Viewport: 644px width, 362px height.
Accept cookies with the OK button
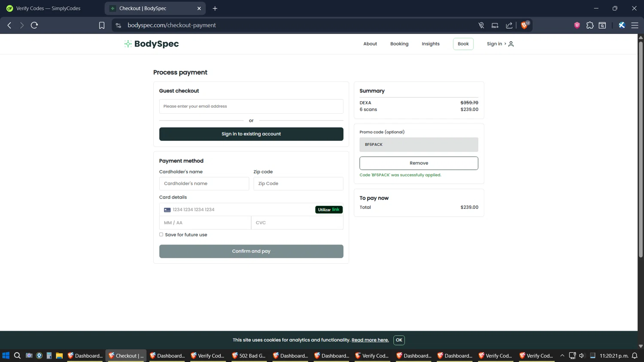tap(399, 340)
